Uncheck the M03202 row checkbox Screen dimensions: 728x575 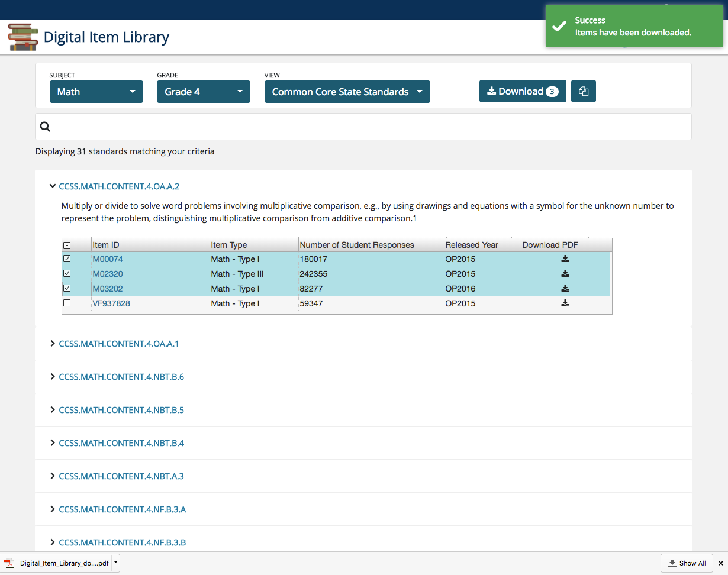tap(67, 289)
